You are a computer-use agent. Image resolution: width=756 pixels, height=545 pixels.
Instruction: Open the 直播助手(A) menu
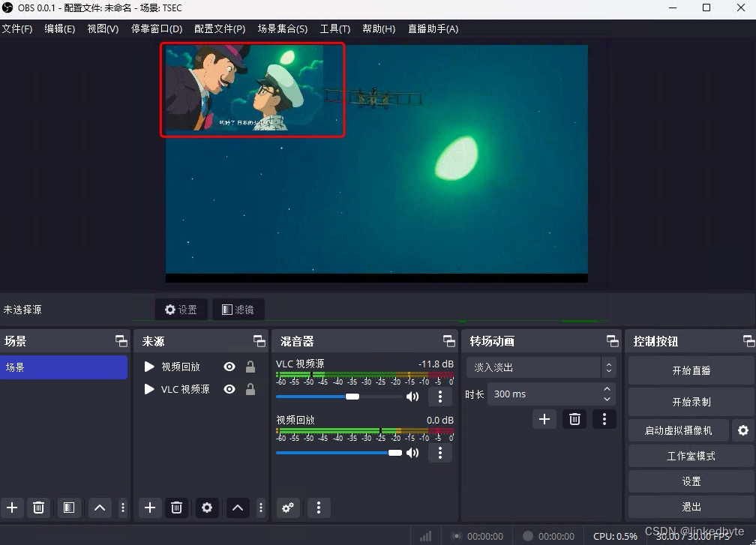point(433,29)
